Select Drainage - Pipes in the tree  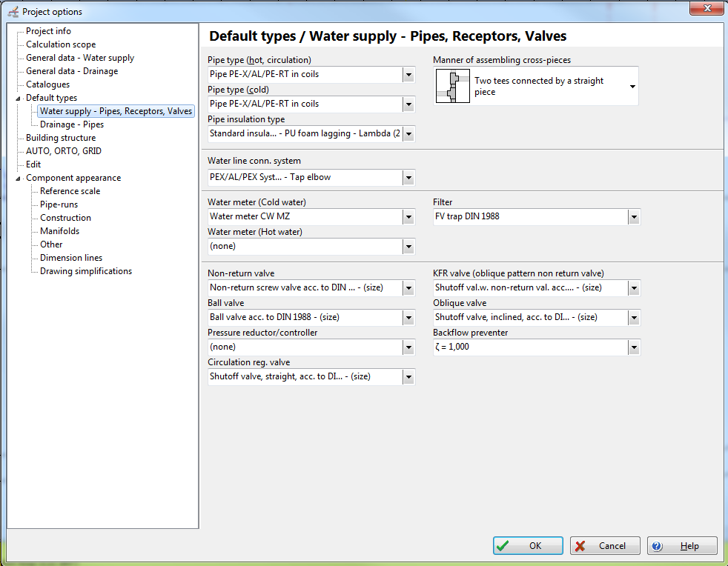[72, 124]
